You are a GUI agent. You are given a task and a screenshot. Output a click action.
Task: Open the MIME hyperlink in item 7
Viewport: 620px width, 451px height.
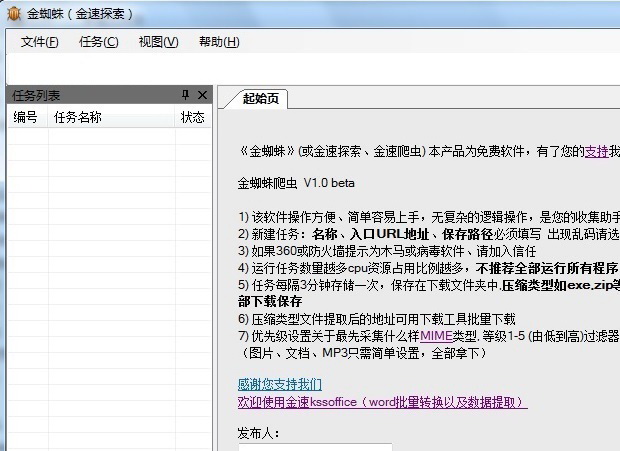click(x=436, y=336)
